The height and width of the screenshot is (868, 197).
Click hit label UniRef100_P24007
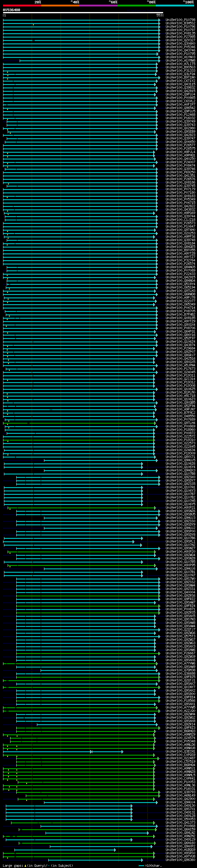coord(180,162)
